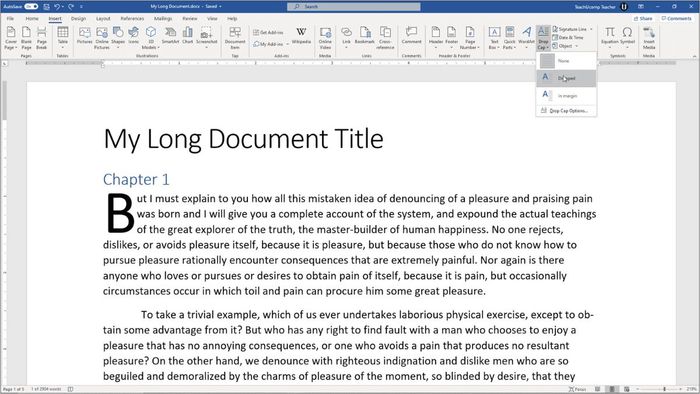Viewport: 700px width, 394px height.
Task: Click Get Add-ins
Action: click(x=268, y=32)
